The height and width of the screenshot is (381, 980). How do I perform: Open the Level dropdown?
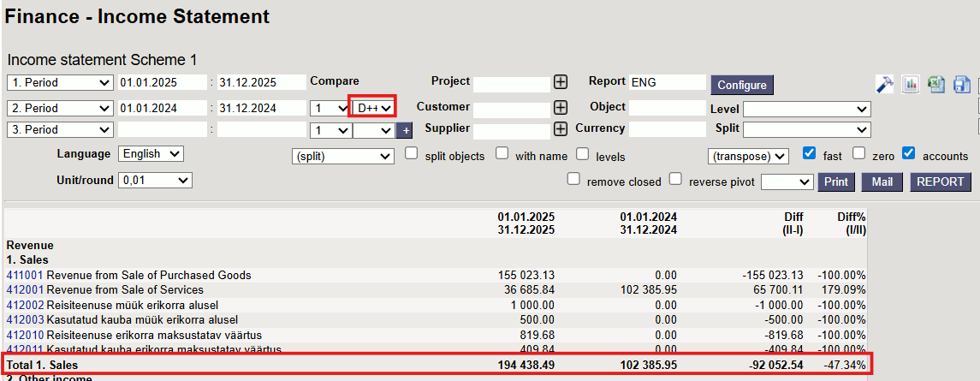tap(806, 109)
